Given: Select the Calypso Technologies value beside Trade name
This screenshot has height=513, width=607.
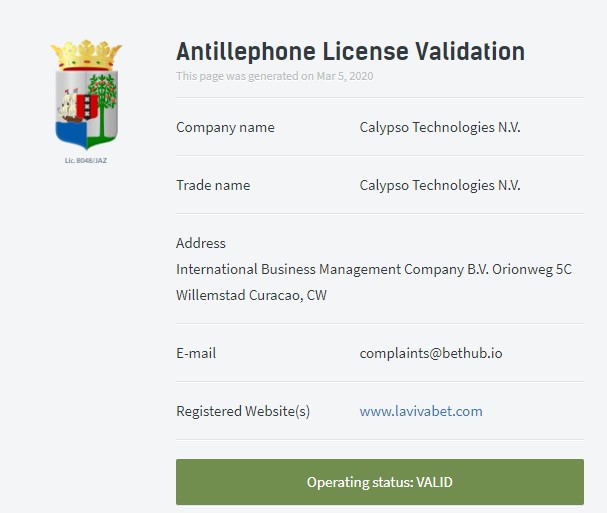Looking at the screenshot, I should tap(440, 185).
